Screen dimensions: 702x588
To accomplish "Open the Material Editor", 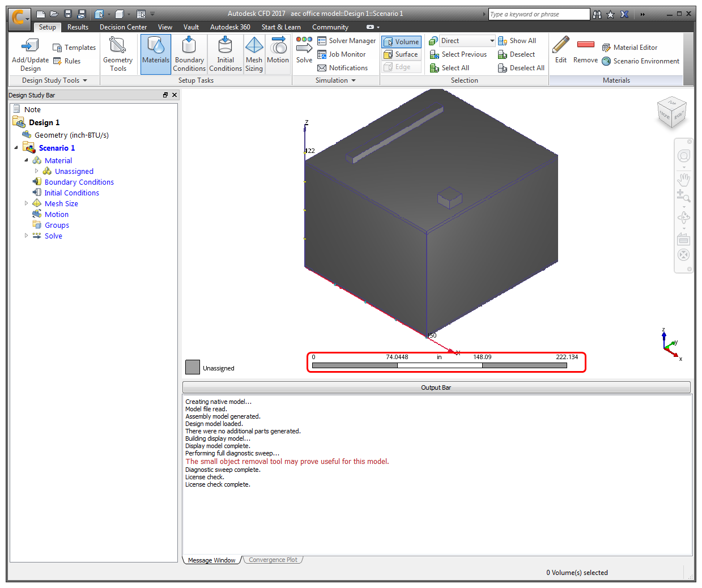I will 629,48.
